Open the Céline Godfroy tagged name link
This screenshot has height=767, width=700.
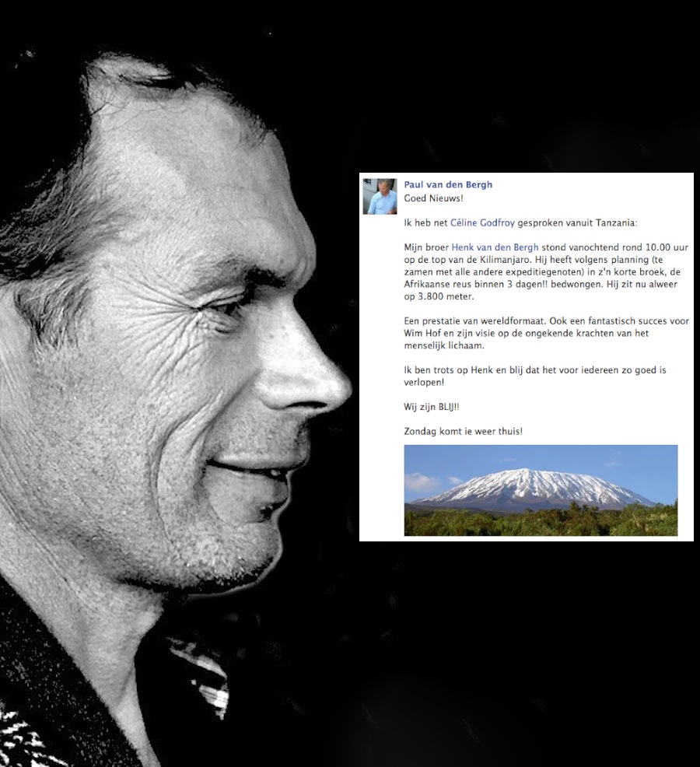coord(482,223)
